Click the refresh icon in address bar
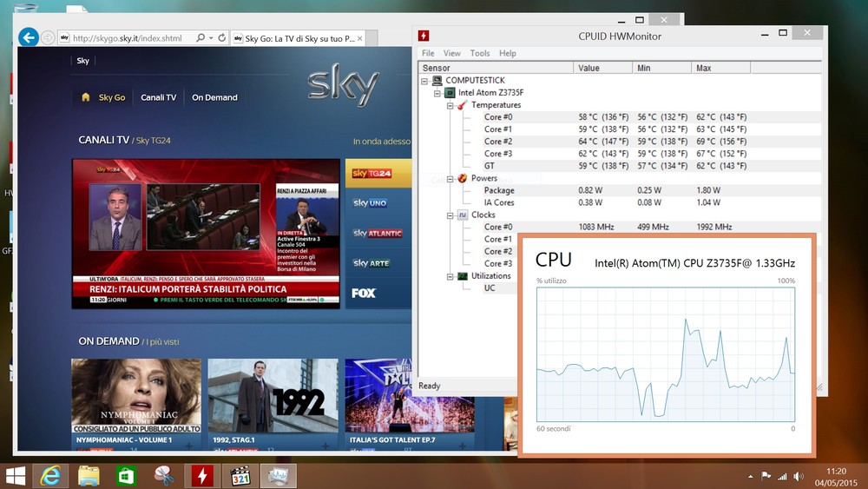Viewport: 868px width, 489px height. 222,37
